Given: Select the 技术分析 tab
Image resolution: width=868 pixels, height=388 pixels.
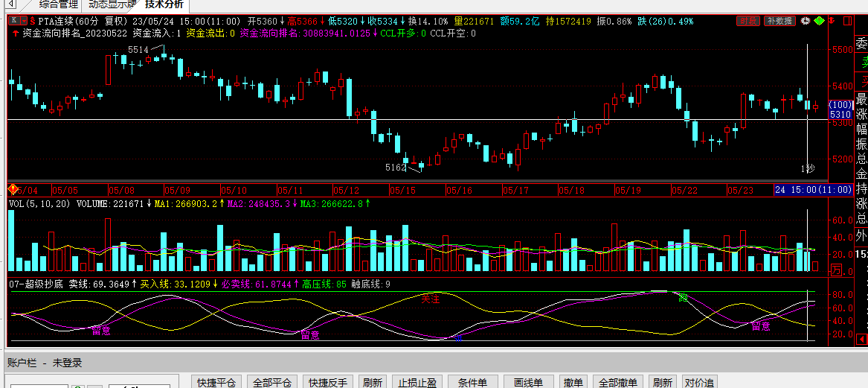Looking at the screenshot, I should click(x=164, y=4).
